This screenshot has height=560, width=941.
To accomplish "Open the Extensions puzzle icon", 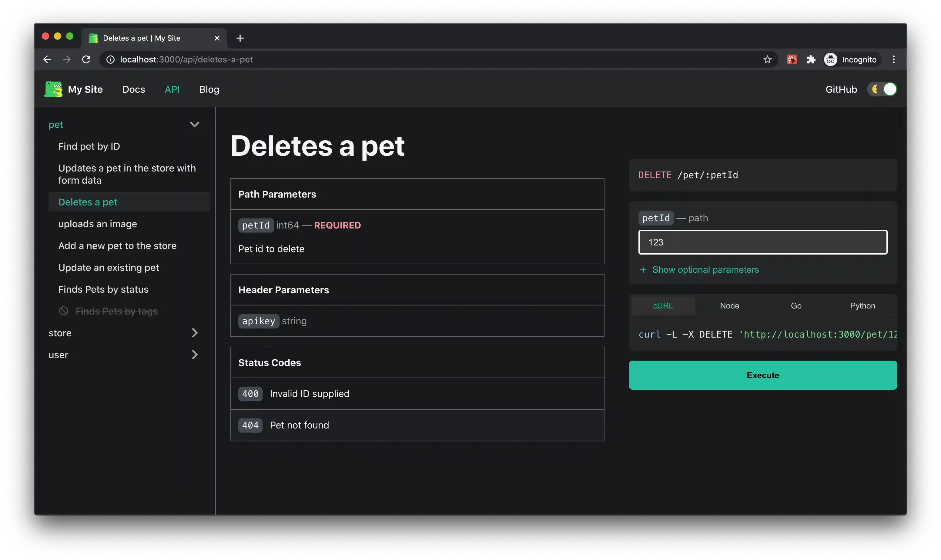I will click(811, 60).
